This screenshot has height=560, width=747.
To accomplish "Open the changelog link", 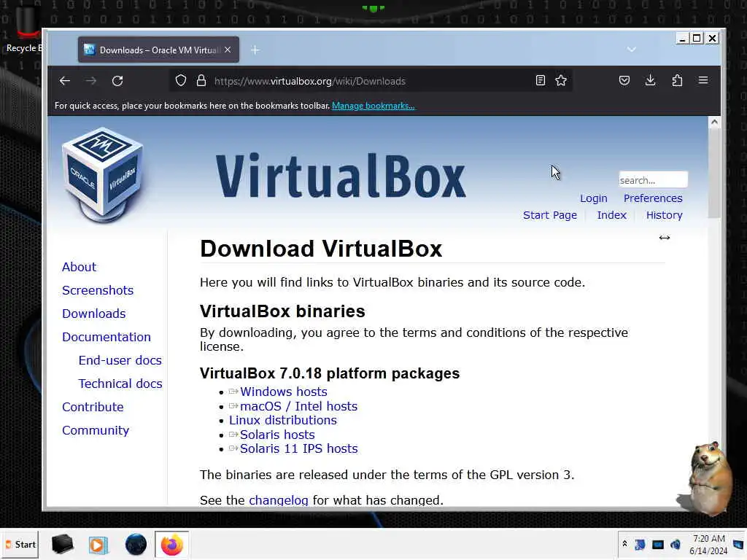I will [278, 500].
